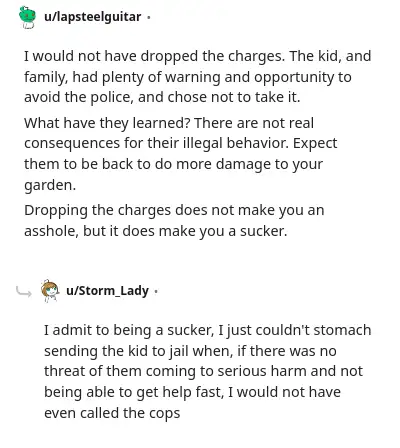
Task: Click the line 'avoid the police, and chose'
Action: coord(162,97)
